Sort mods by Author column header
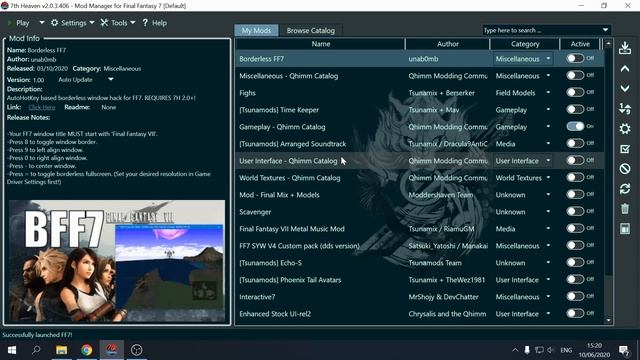This screenshot has width=640, height=360. (x=447, y=44)
